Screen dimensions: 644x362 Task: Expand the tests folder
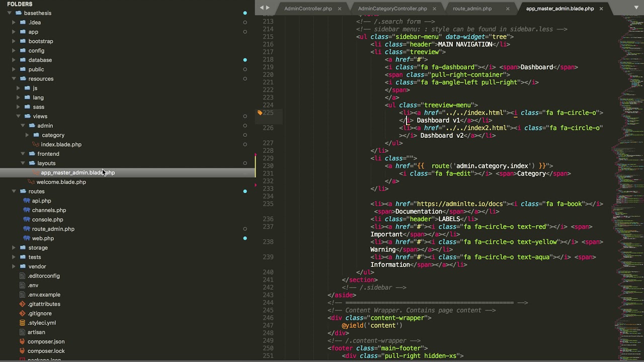pyautogui.click(x=14, y=257)
